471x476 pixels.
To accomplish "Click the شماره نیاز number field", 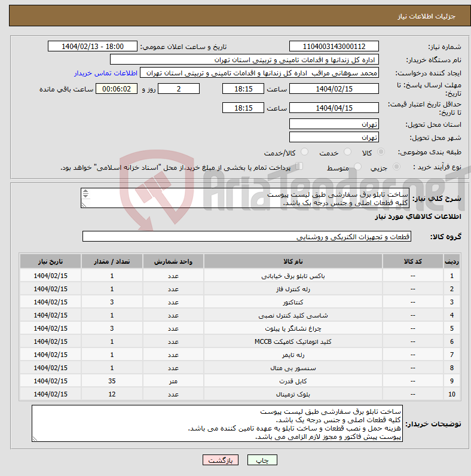I will 334,47.
